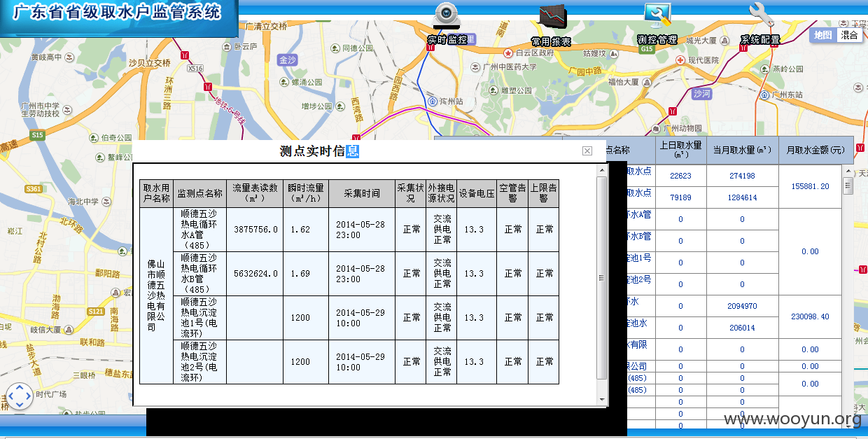Click 现代医院 red cross marker
The width and height of the screenshot is (868, 439).
pos(680,60)
